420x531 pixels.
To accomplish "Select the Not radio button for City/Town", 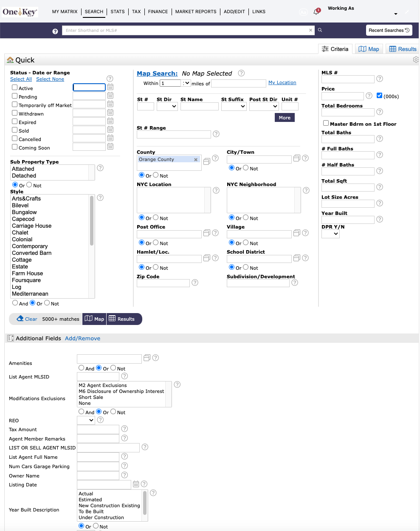I will click(x=245, y=168).
